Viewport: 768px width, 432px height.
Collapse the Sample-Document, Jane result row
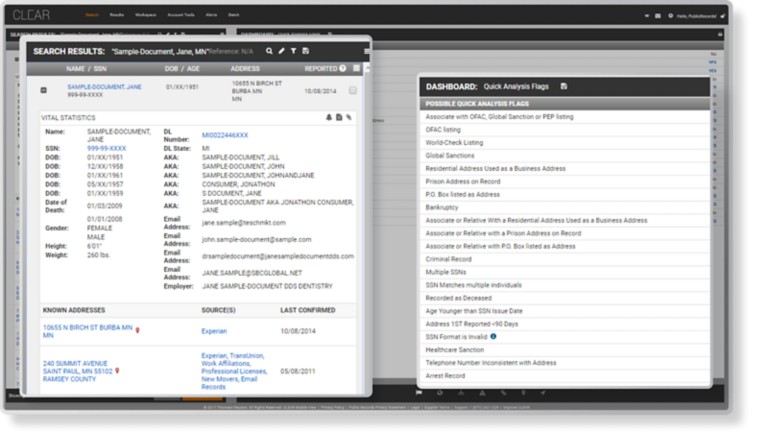tap(44, 90)
